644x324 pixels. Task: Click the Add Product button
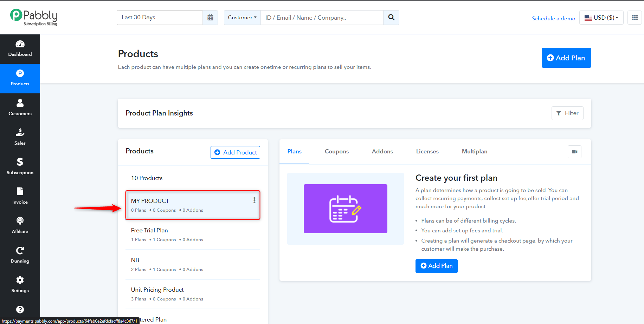click(236, 152)
